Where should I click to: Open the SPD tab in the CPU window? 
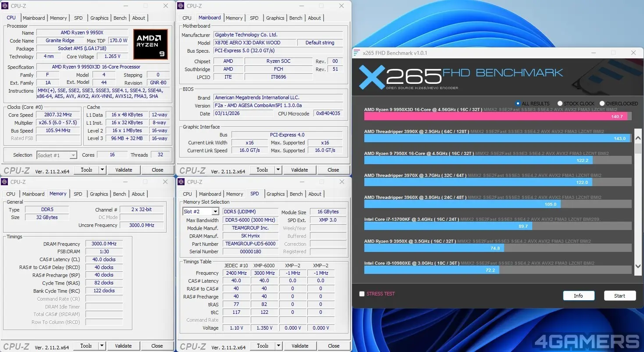(x=78, y=18)
